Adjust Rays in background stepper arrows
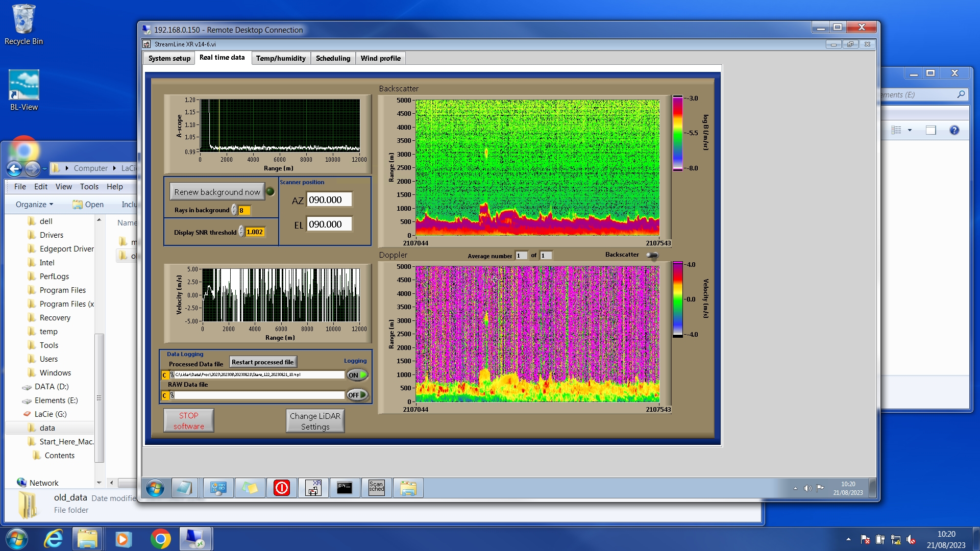The width and height of the screenshot is (980, 551). coord(234,210)
